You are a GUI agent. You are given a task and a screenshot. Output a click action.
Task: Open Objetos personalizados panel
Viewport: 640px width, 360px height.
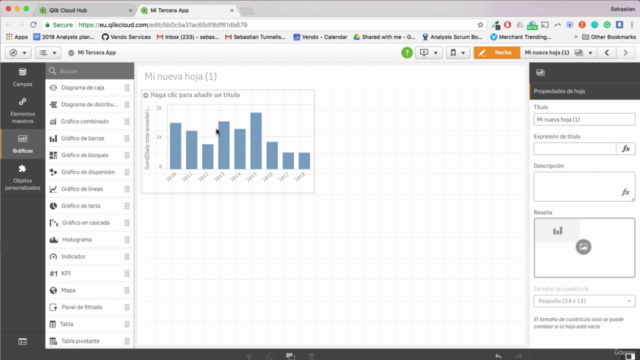[x=22, y=177]
